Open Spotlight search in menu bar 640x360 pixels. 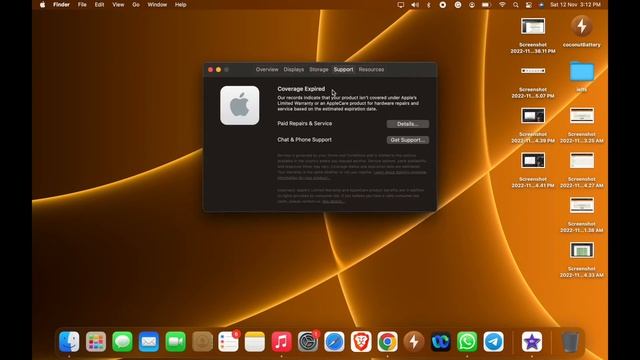pos(516,5)
